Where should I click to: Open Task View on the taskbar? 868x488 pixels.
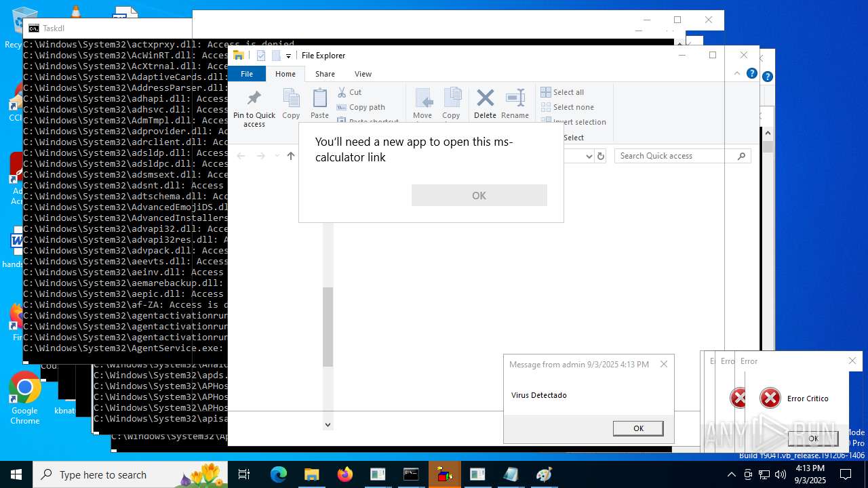point(244,474)
